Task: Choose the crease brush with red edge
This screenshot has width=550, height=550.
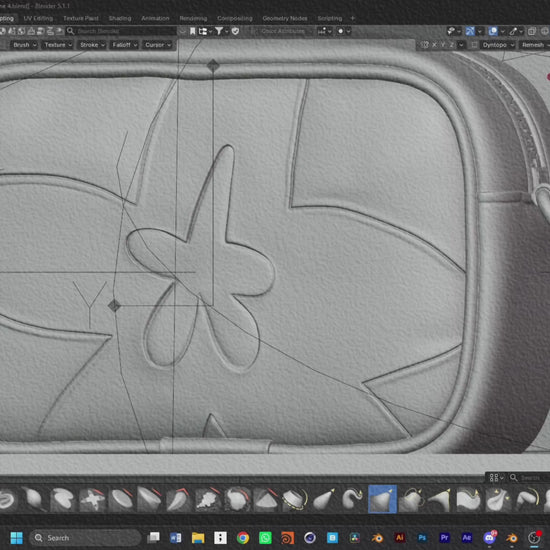Action: tap(179, 499)
